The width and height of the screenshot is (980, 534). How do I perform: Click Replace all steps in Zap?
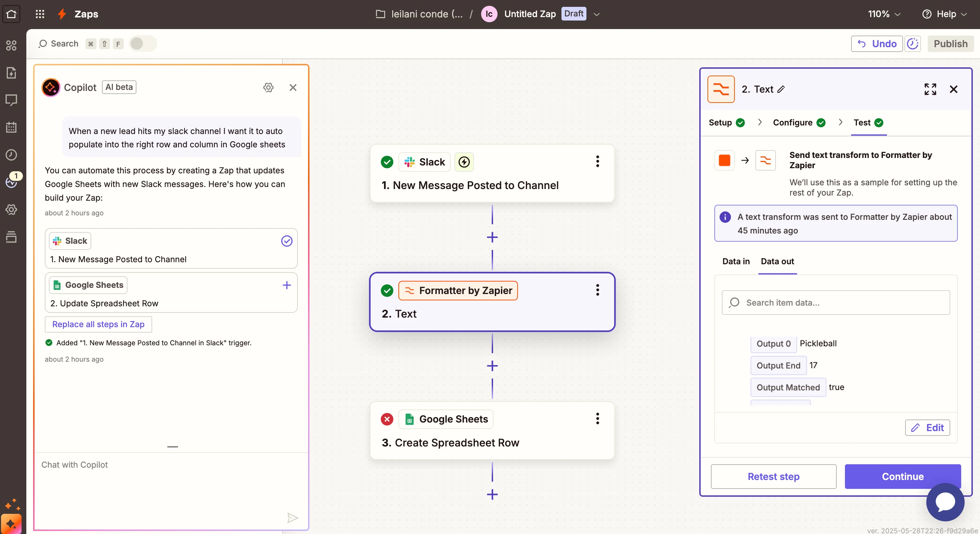pyautogui.click(x=98, y=324)
